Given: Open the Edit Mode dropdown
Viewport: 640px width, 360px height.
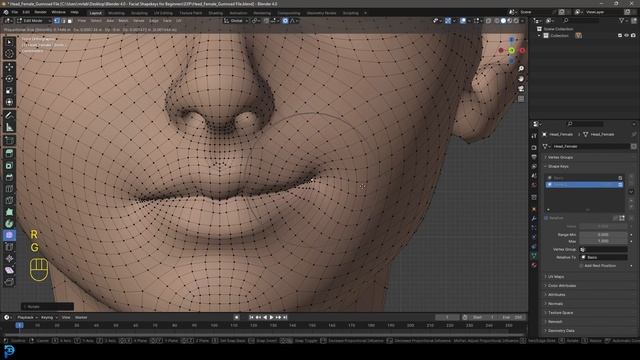Looking at the screenshot, I should pyautogui.click(x=34, y=20).
